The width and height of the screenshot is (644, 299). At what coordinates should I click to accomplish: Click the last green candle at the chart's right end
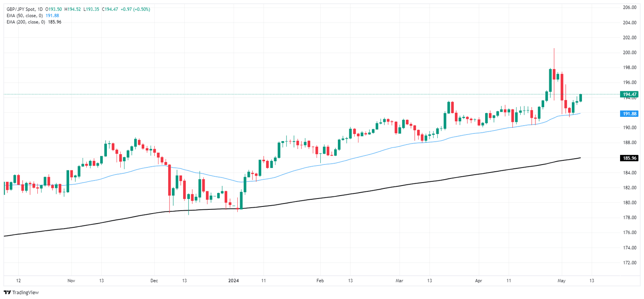coord(581,98)
